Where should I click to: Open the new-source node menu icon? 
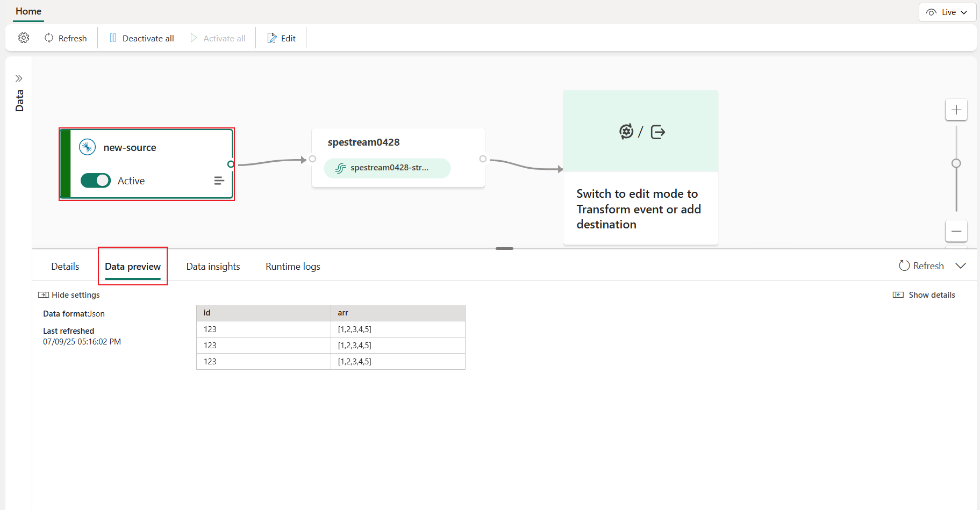[x=219, y=181]
